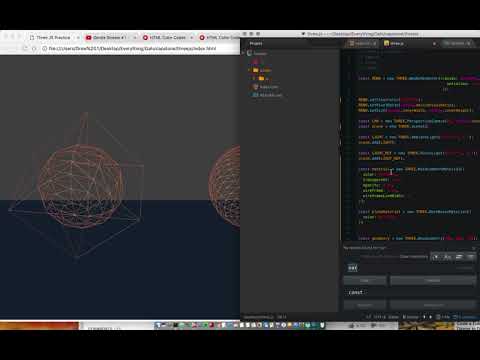
Task: Toggle the regex option in find panel
Action: [435, 257]
